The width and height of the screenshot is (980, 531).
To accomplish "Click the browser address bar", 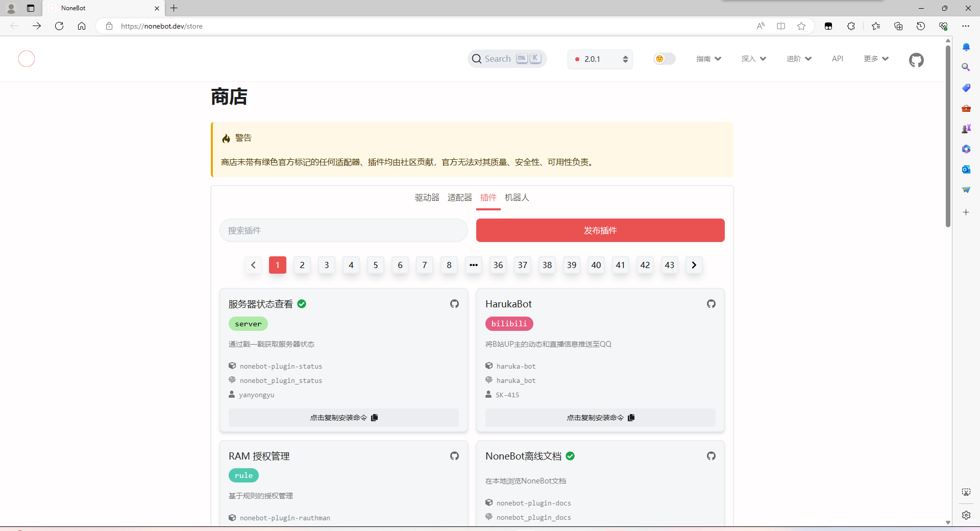I will tap(429, 26).
